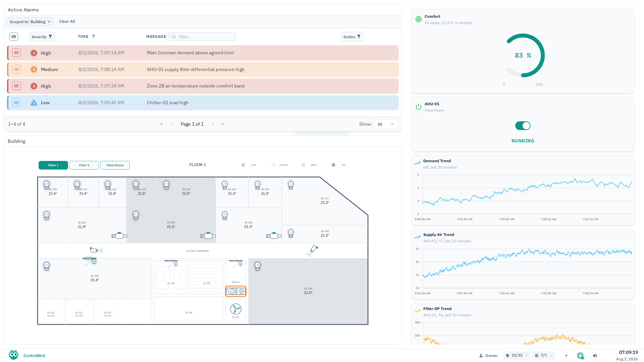Viewport: 644px width, 362px height.
Task: Open the VAV box icon in room 01-102
Action: [208, 236]
